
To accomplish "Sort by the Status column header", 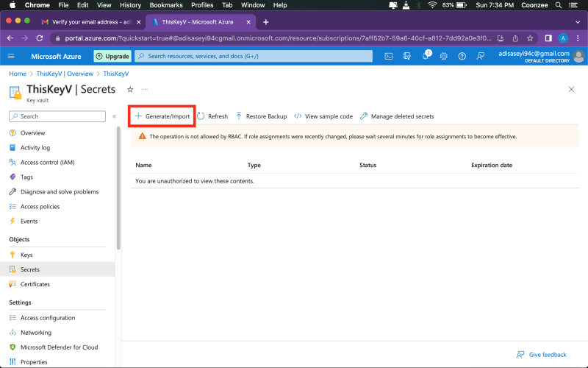I will pyautogui.click(x=368, y=165).
